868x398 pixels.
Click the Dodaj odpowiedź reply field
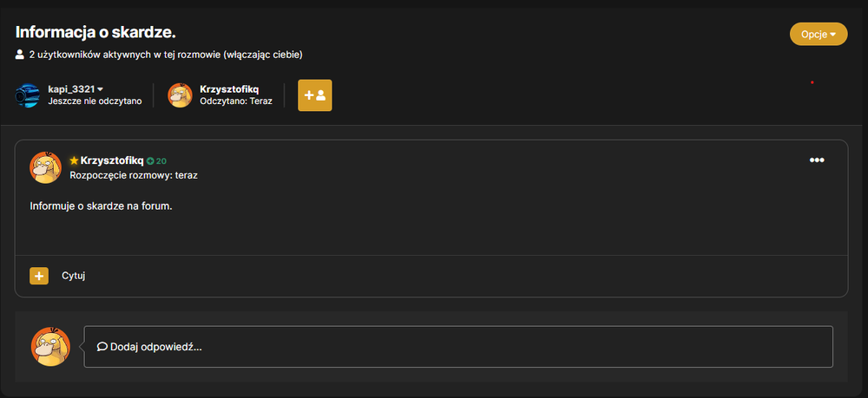[458, 347]
